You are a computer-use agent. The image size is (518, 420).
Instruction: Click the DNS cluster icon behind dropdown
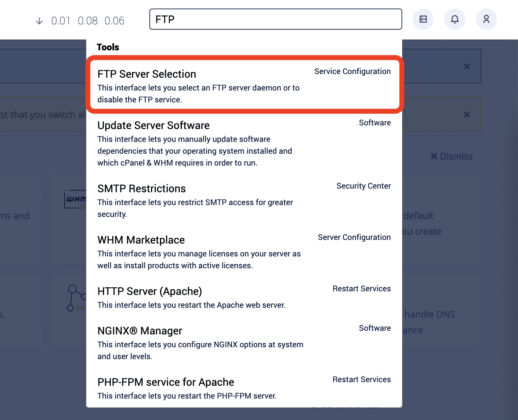coord(76,298)
